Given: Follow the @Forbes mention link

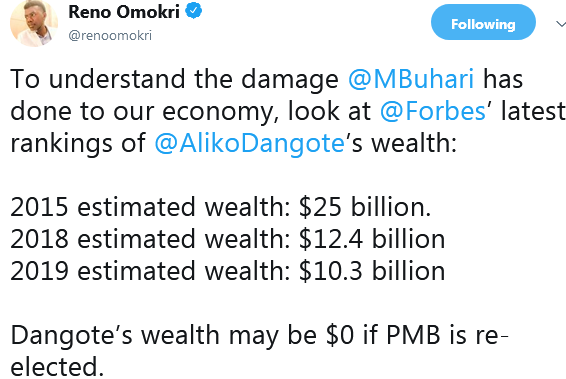Looking at the screenshot, I should click(x=433, y=111).
